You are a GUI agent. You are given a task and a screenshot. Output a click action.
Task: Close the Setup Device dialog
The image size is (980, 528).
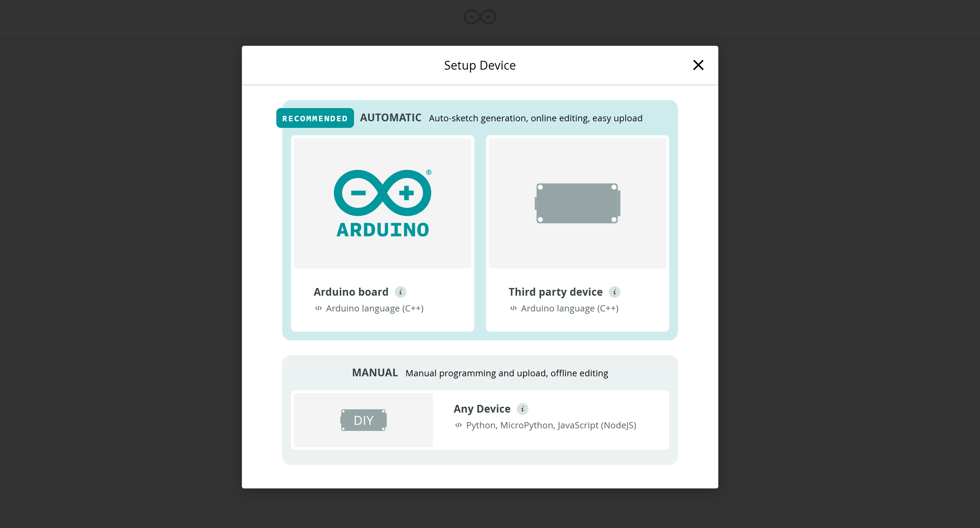(698, 65)
